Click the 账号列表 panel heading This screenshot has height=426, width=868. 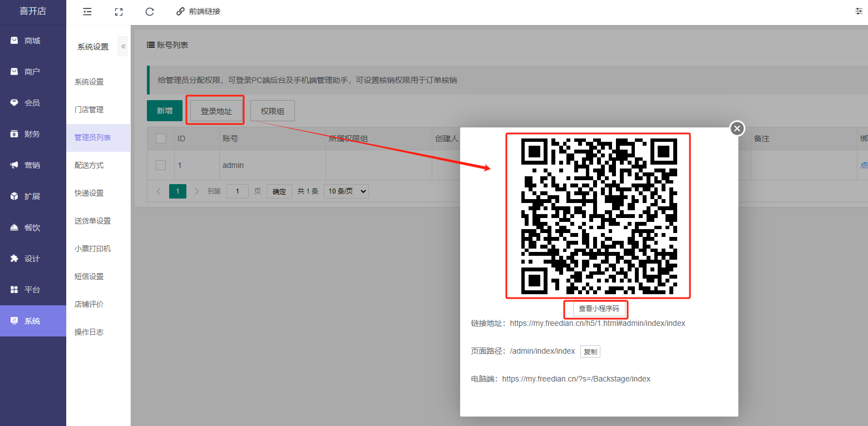coord(167,45)
